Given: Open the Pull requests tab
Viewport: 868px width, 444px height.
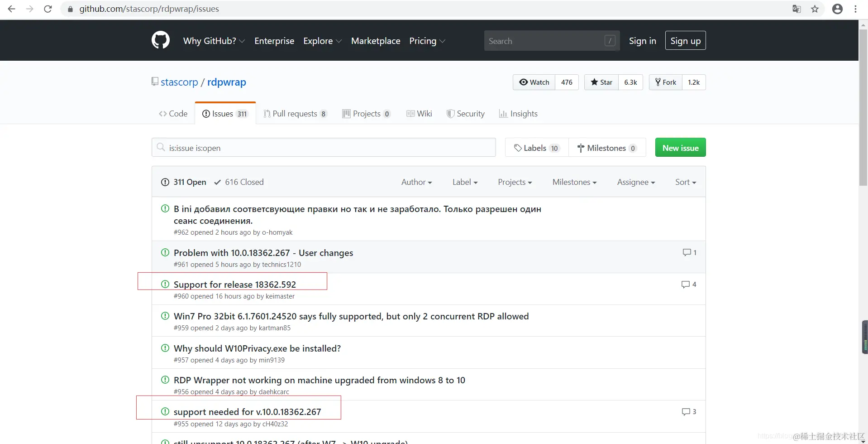Looking at the screenshot, I should point(295,114).
